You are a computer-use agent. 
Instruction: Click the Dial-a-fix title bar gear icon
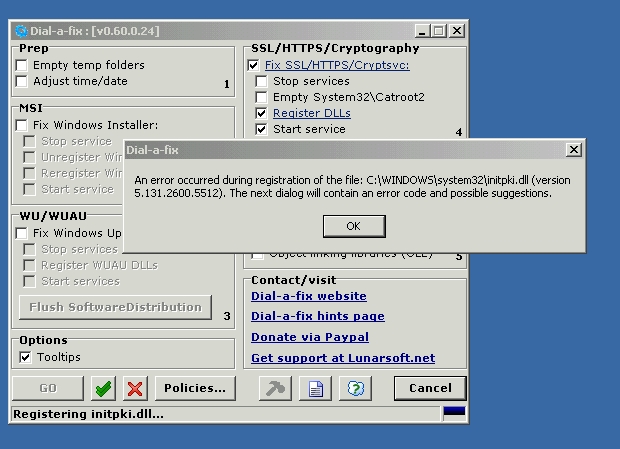[x=21, y=31]
